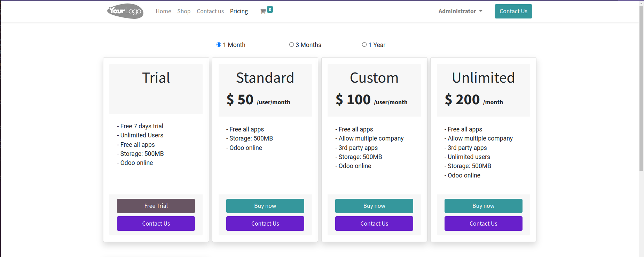Click Contact Us under Standard plan
The image size is (644, 257).
point(265,224)
